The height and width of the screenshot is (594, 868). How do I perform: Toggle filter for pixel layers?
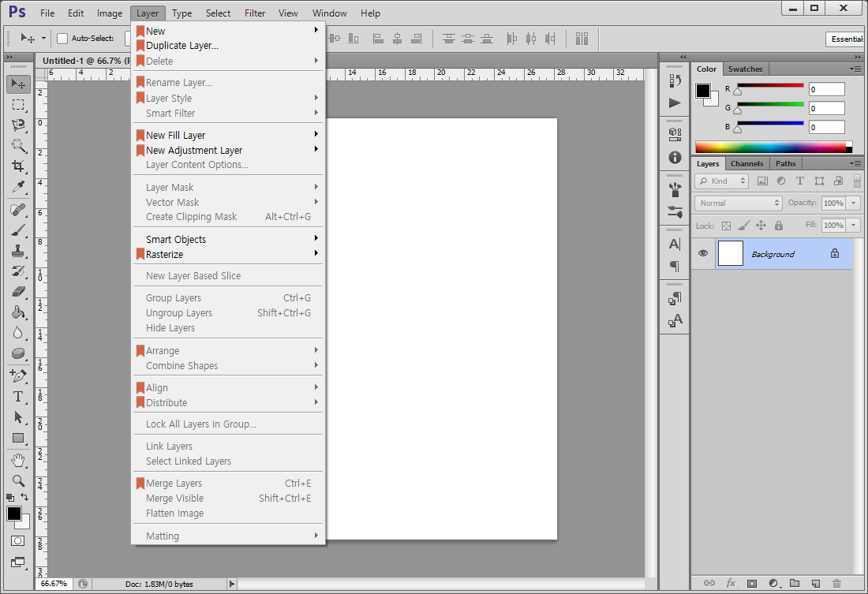762,181
